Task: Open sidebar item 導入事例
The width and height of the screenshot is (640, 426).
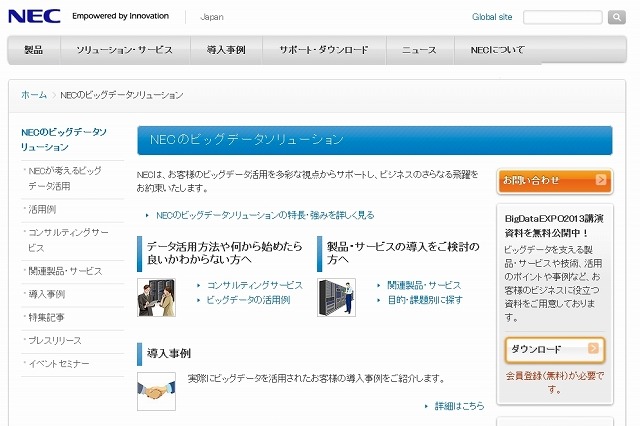Action: 47,294
